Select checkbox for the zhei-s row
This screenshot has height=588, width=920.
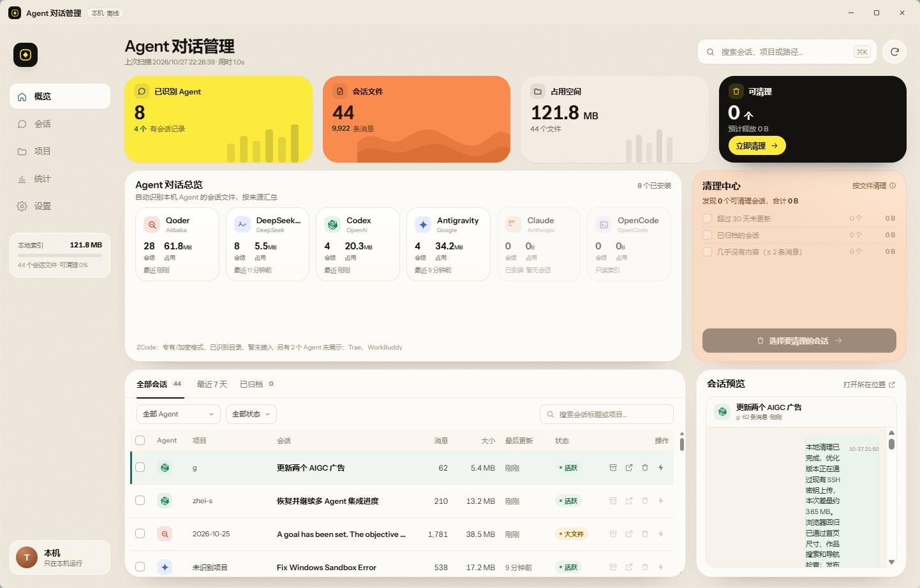(x=140, y=501)
